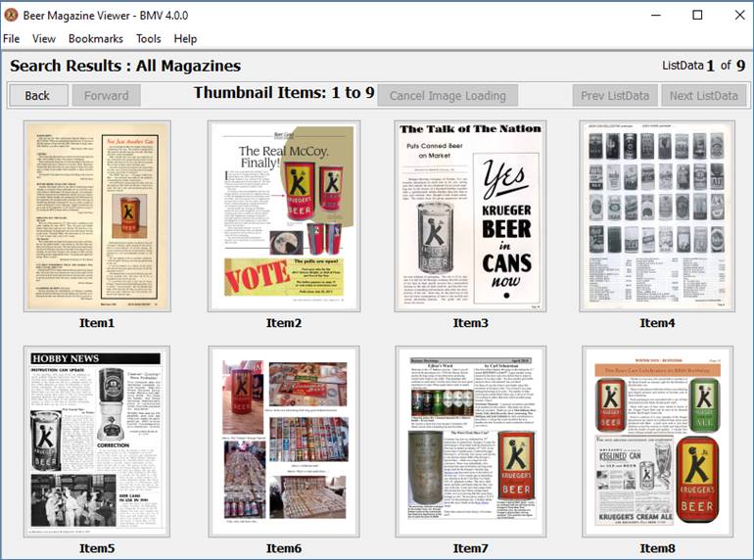Open the Item5 Hobby News thumbnail
754x560 pixels.
pyautogui.click(x=97, y=442)
